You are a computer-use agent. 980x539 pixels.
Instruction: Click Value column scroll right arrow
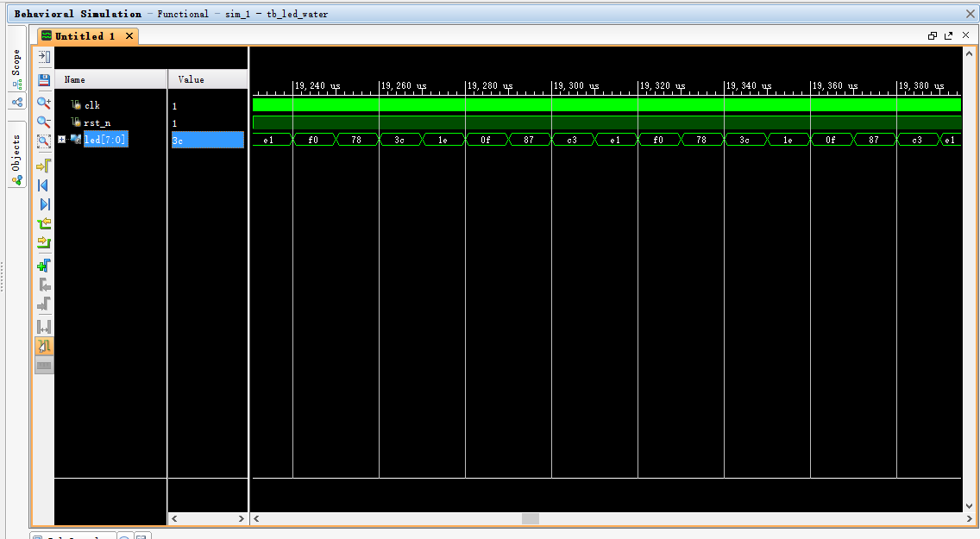(x=242, y=518)
